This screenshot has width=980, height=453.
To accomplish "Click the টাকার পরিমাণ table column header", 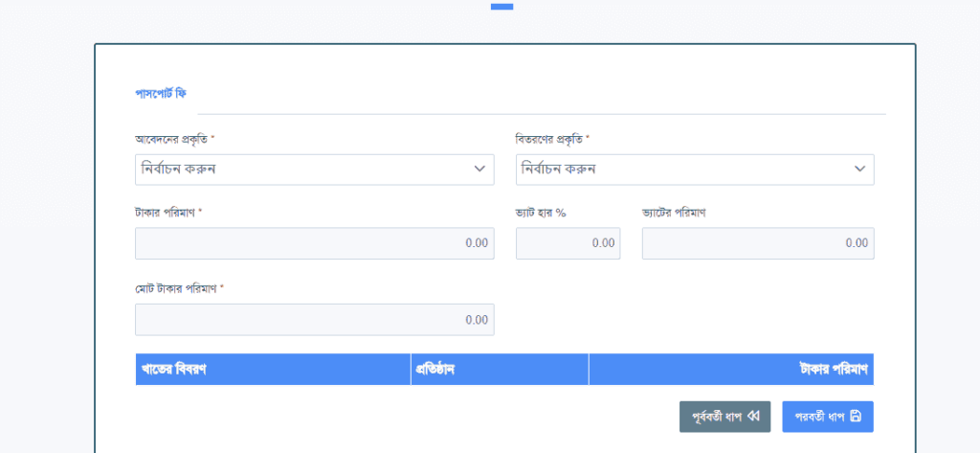I will pyautogui.click(x=833, y=370).
